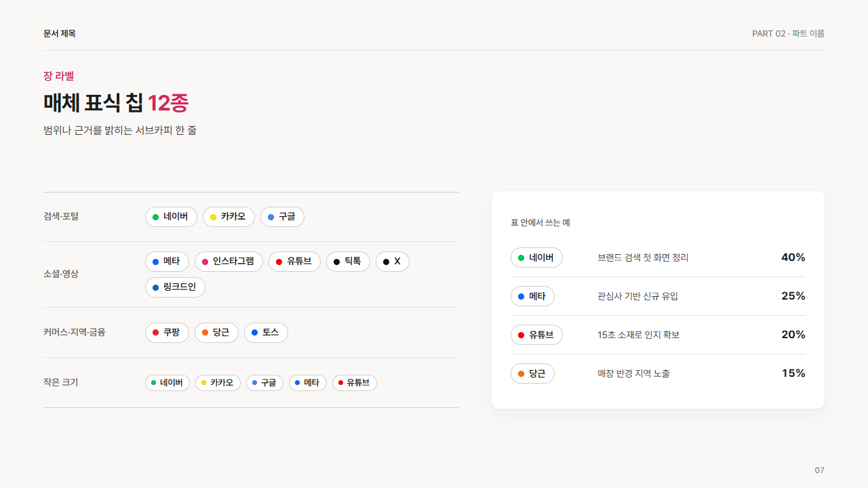Click the small 카카오 chip in the 작은 크기 row
This screenshot has width=868, height=488.
218,383
